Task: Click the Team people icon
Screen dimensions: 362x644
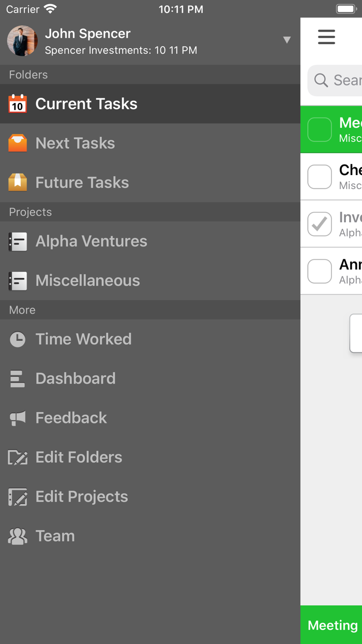Action: tap(18, 536)
